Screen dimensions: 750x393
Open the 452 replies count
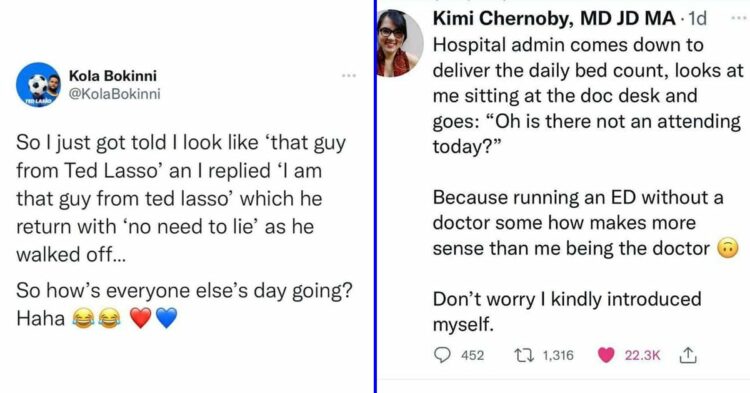pos(472,355)
